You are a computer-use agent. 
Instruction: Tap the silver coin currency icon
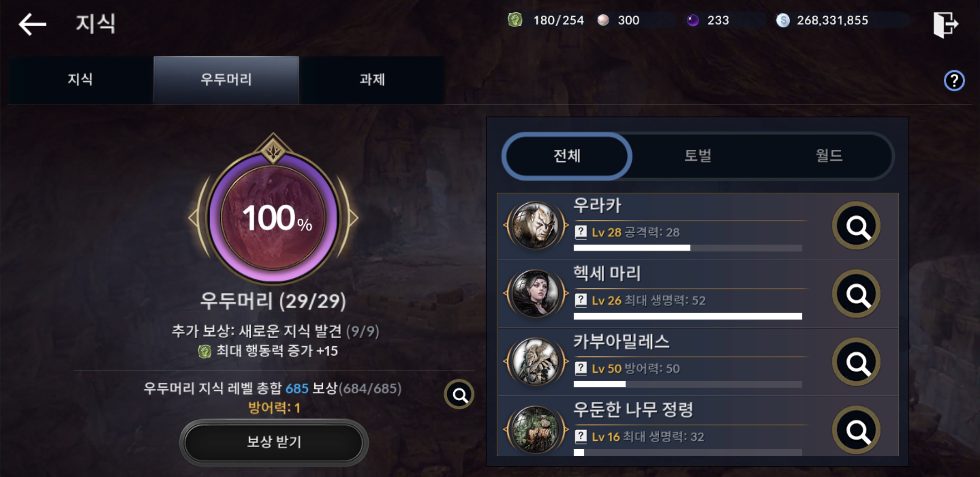click(x=783, y=20)
